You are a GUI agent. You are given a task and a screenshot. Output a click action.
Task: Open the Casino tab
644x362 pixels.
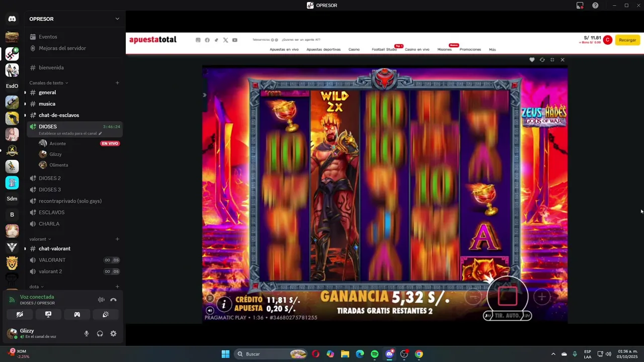pyautogui.click(x=354, y=50)
